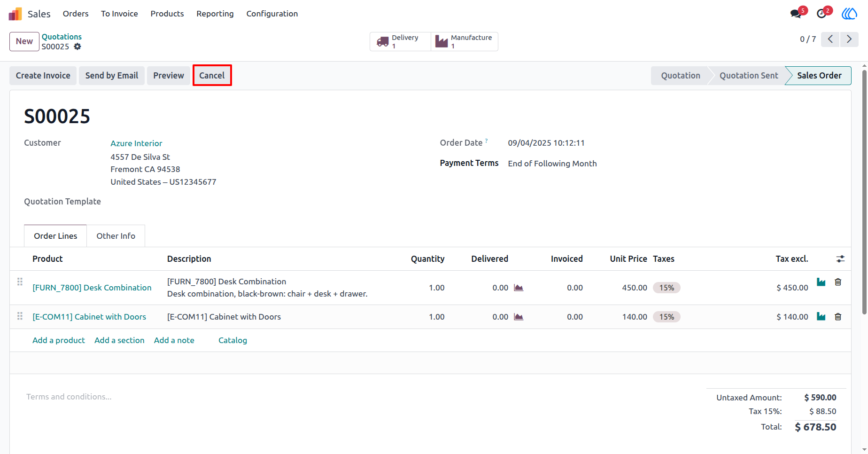Open delivered forecast chart icon for Cabinet with Doors
Screen dimensions: 868x454
click(x=519, y=317)
